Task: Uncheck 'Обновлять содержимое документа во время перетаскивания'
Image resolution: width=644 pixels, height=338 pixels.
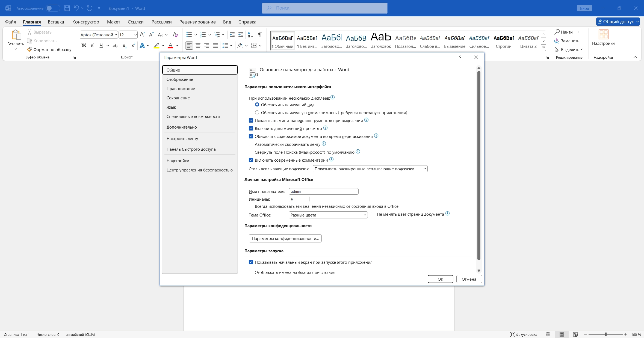Action: point(251,136)
